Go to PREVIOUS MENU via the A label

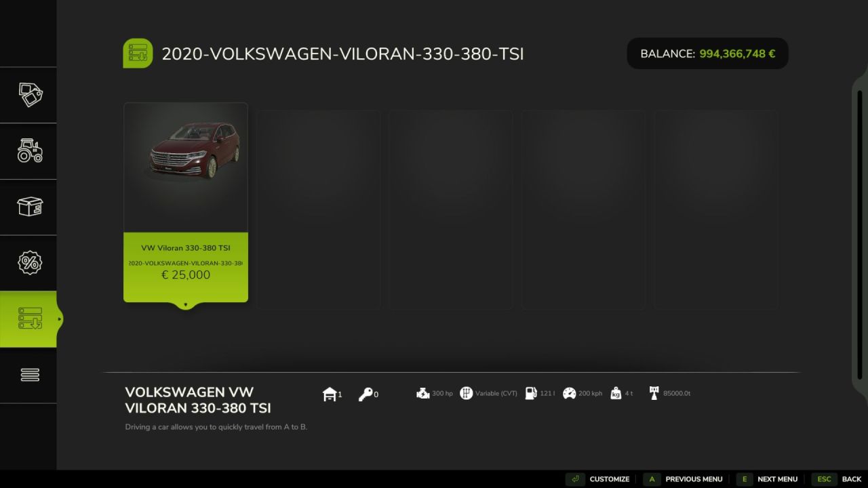[x=693, y=479]
